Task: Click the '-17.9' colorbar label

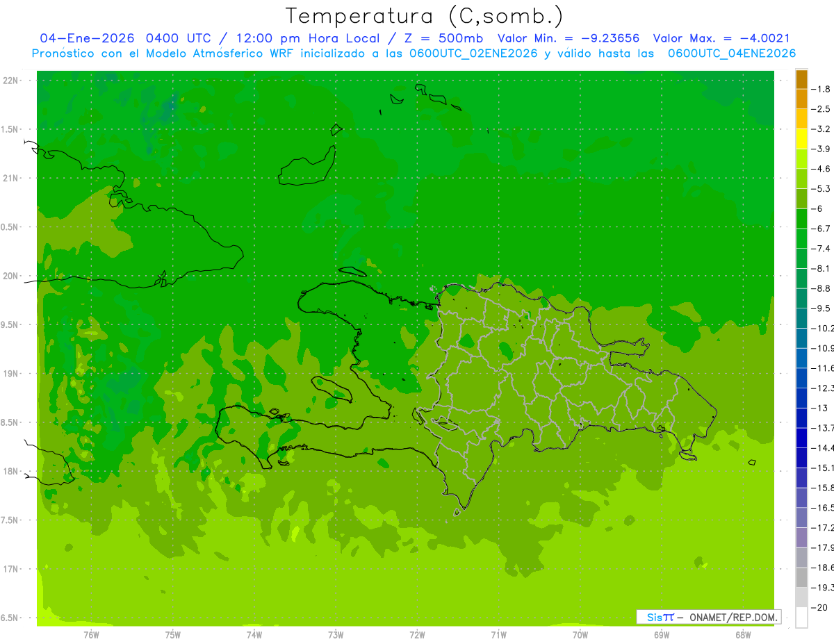Action: [824, 547]
